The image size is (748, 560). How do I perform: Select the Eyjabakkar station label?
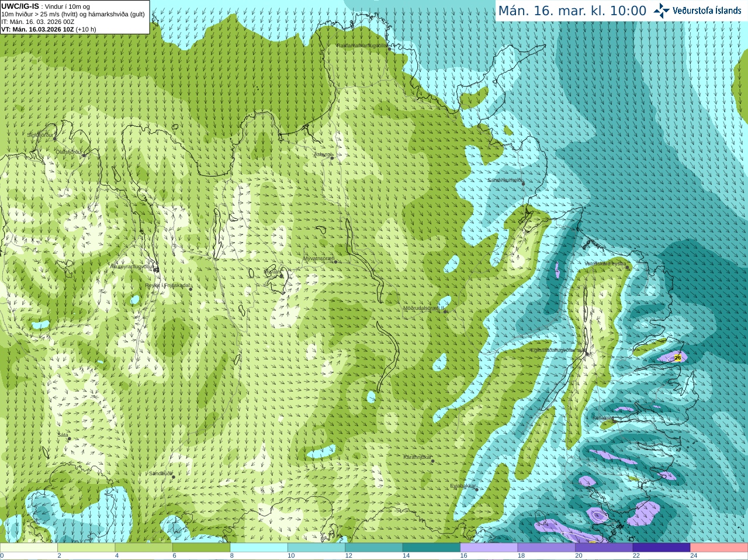click(x=463, y=486)
